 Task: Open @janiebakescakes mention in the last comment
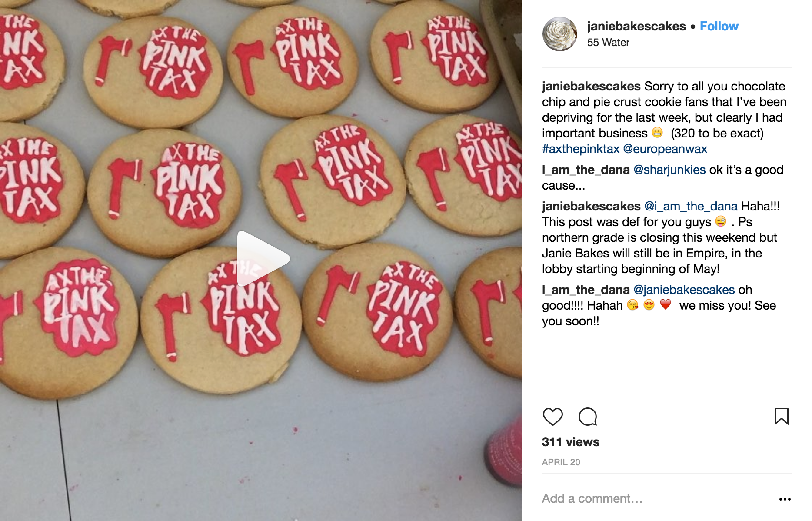(684, 290)
